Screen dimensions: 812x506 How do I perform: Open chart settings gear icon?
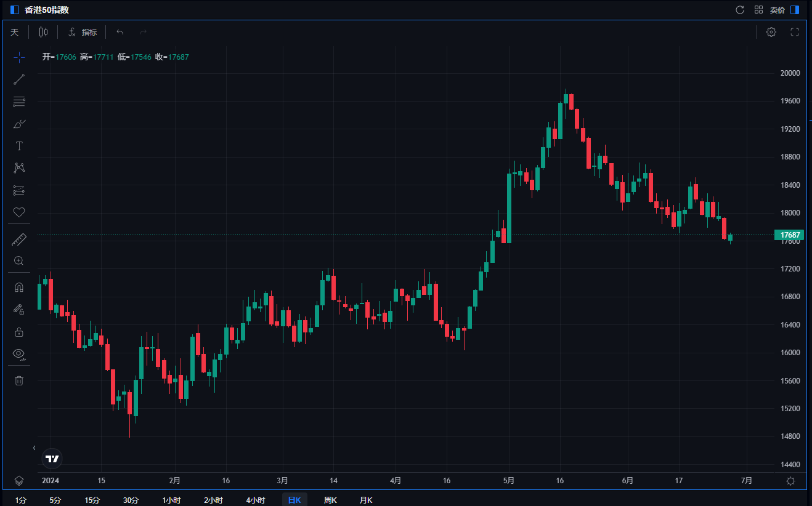pos(771,32)
